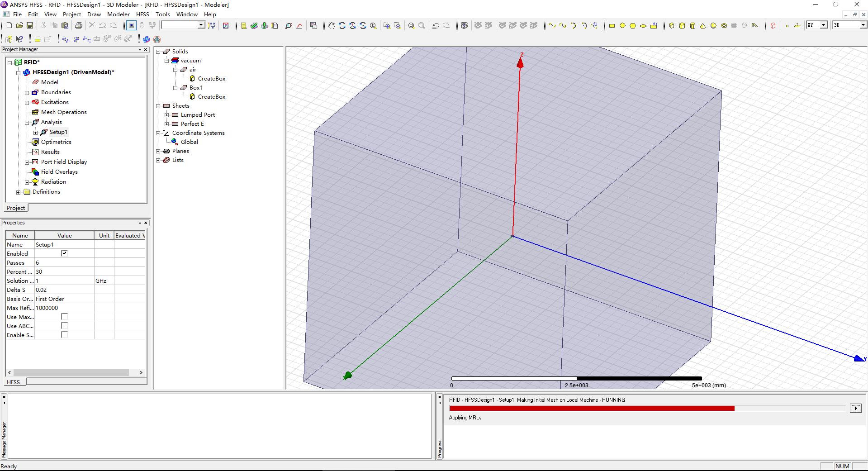The width and height of the screenshot is (868, 471).
Task: Enable the Use ABC... checkbox
Action: (64, 326)
